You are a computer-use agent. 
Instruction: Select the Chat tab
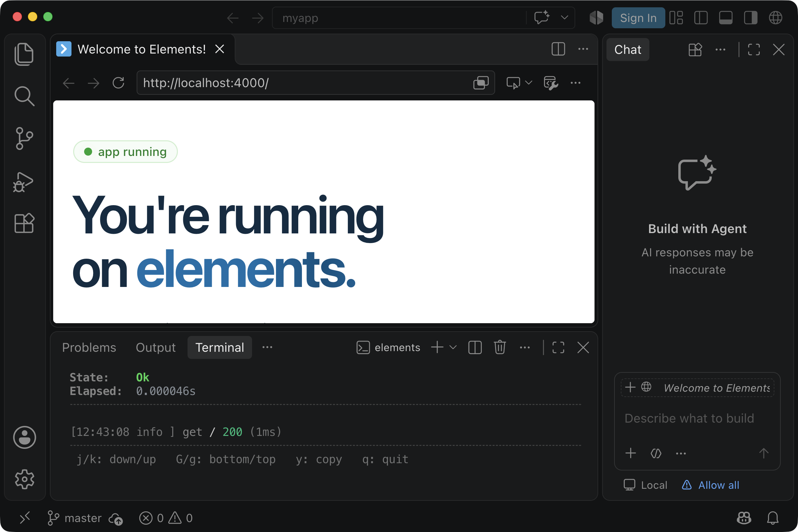pyautogui.click(x=627, y=50)
